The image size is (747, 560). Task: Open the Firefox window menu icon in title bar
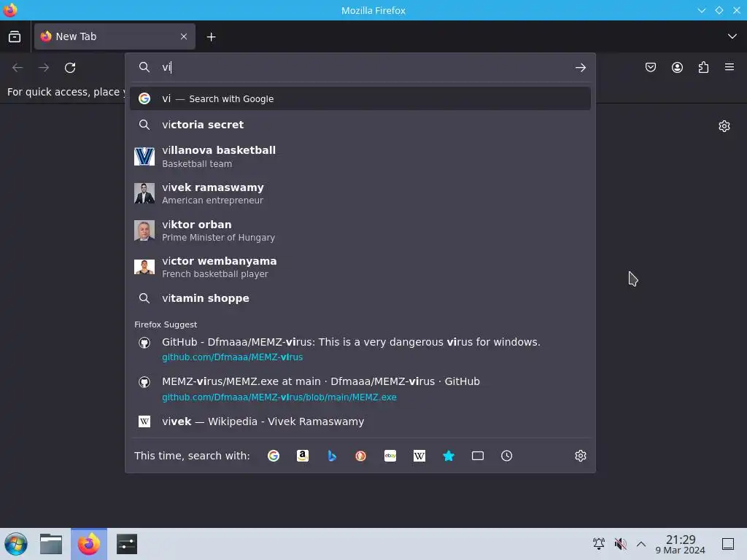point(10,10)
